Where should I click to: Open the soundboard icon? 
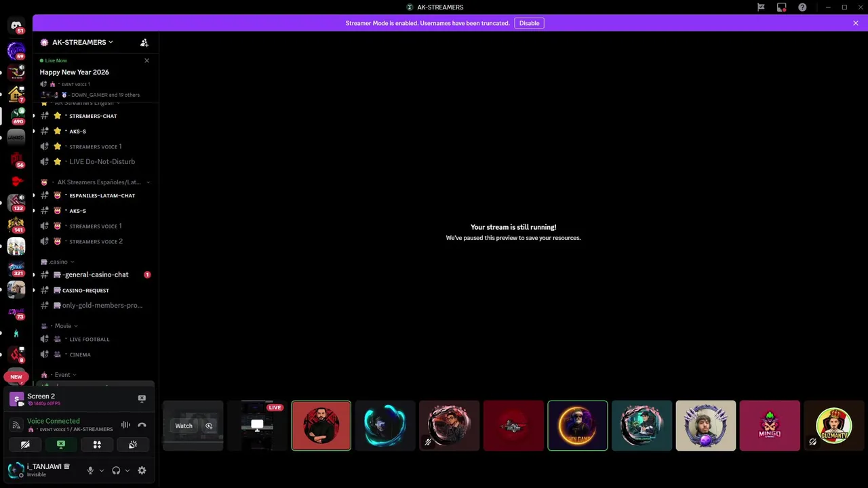(133, 445)
